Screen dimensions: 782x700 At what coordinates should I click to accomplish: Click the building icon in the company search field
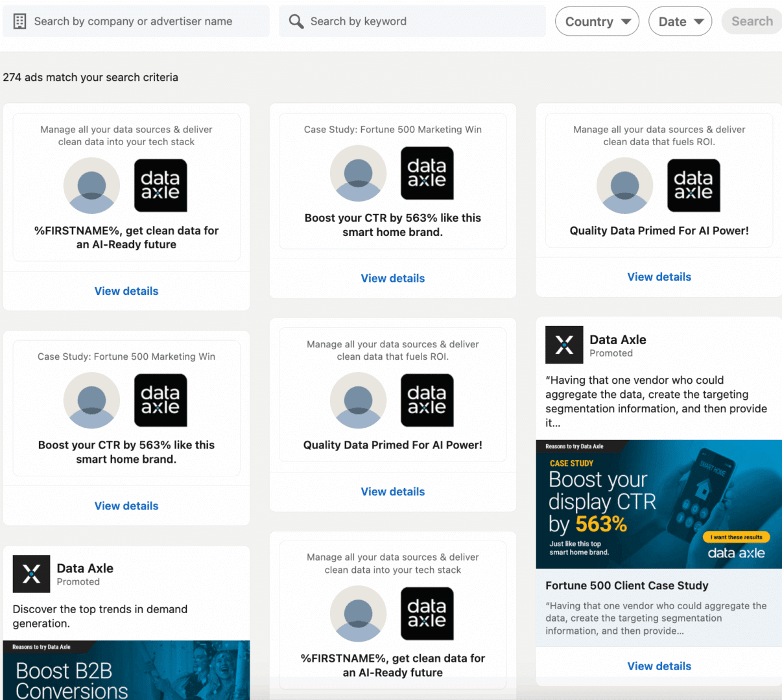point(19,21)
